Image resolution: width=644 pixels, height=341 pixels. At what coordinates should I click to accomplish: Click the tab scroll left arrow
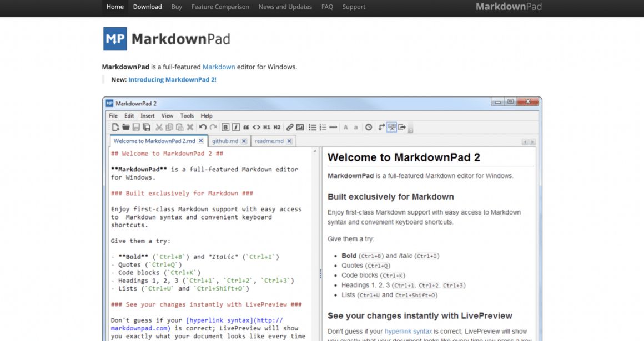click(525, 142)
